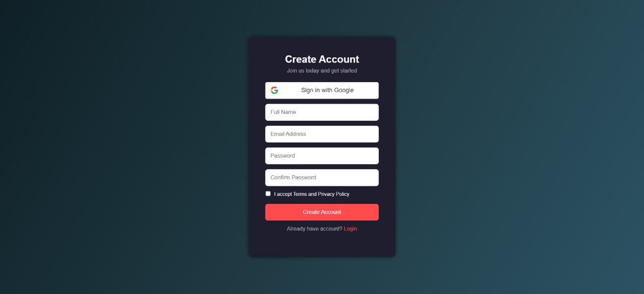The image size is (644, 294).
Task: Activate the Confirm Password field
Action: tap(322, 177)
